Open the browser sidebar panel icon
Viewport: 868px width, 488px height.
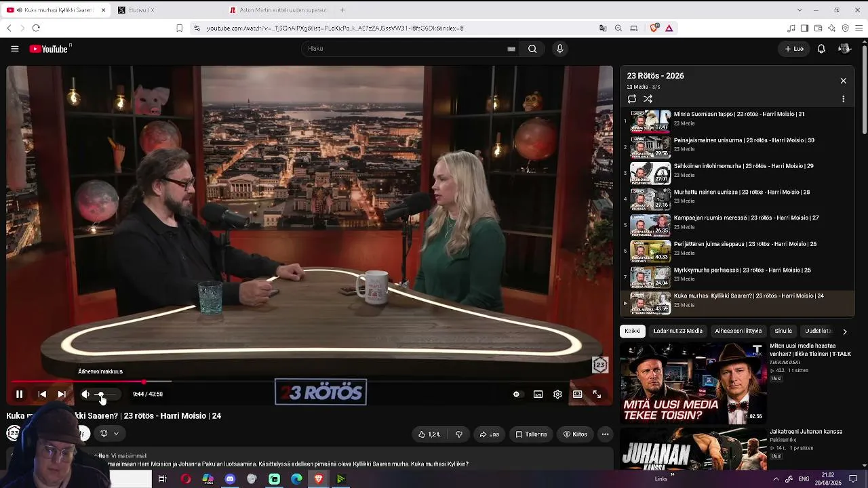[x=804, y=28]
